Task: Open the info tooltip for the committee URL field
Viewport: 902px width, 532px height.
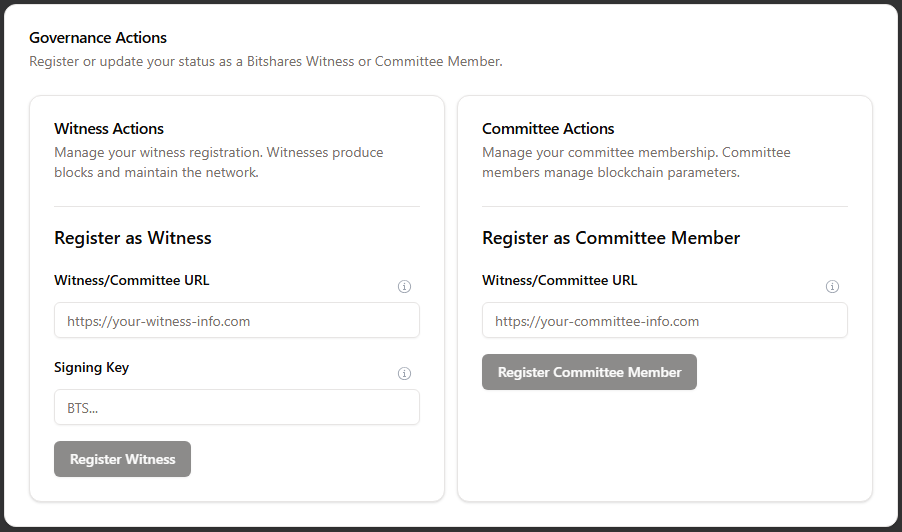Action: [832, 286]
